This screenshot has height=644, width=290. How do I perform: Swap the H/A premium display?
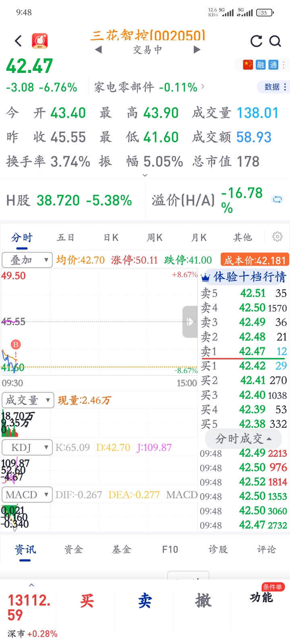(278, 199)
